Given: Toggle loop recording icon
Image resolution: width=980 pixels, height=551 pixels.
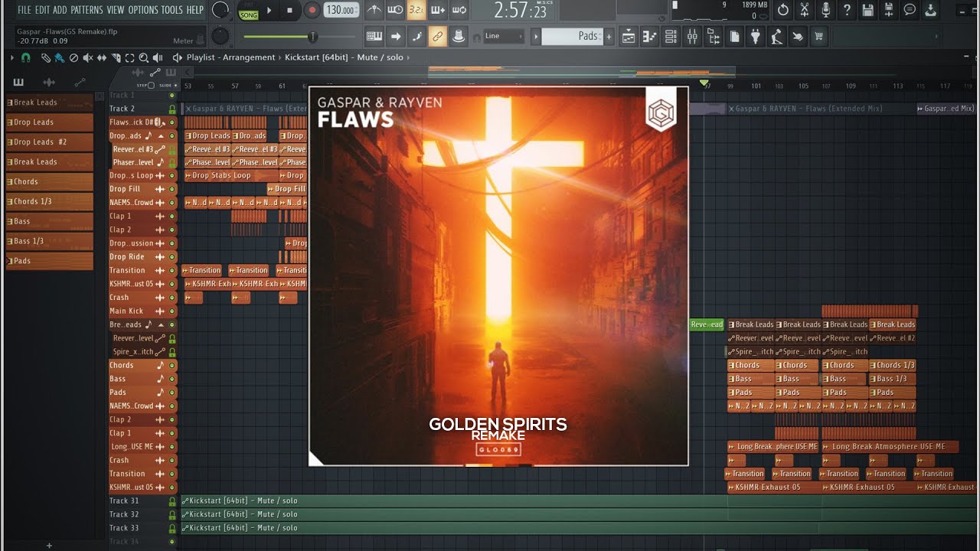Looking at the screenshot, I should coord(459,11).
